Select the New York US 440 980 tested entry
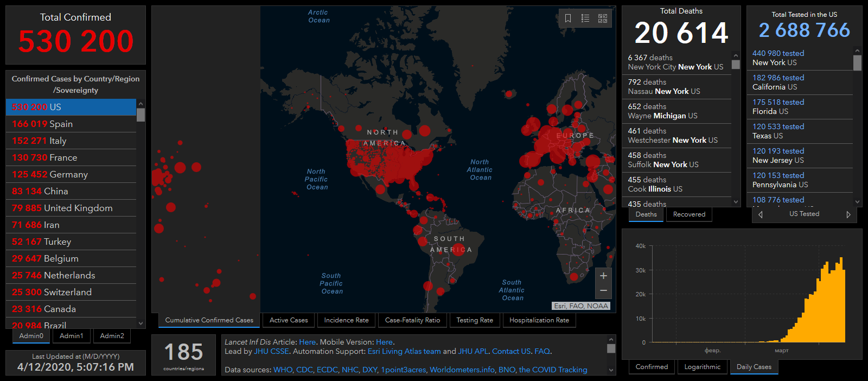Screen dimensions: 868x381 coord(800,58)
